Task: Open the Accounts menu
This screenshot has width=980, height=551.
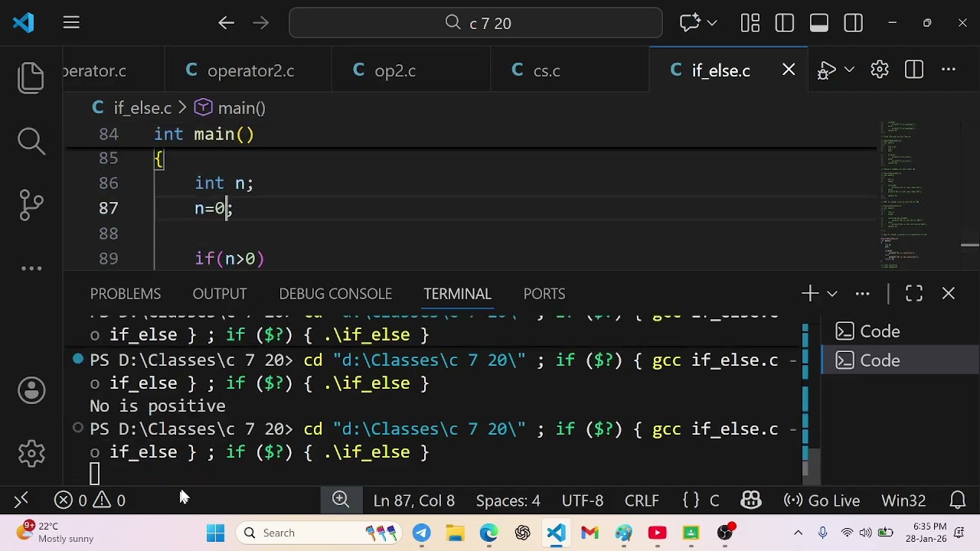Action: coord(31,390)
